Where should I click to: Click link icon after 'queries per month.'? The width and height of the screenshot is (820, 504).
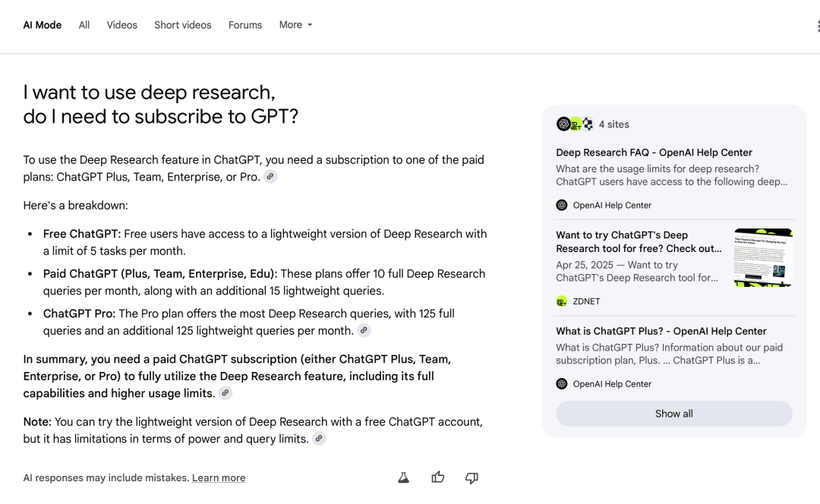point(364,330)
